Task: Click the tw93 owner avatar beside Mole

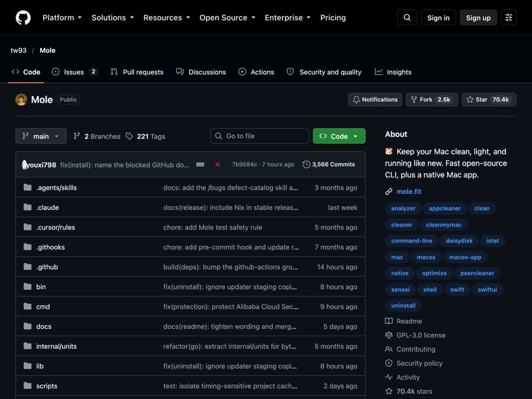Action: [21, 99]
